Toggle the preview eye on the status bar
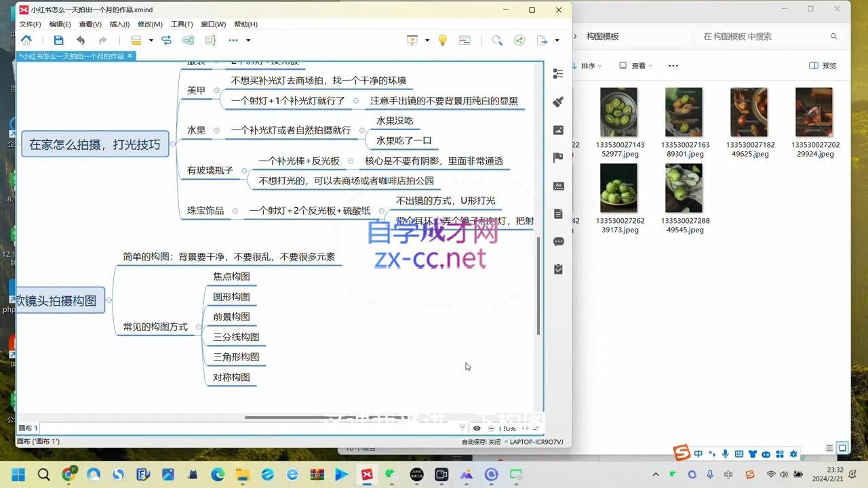 (x=477, y=428)
